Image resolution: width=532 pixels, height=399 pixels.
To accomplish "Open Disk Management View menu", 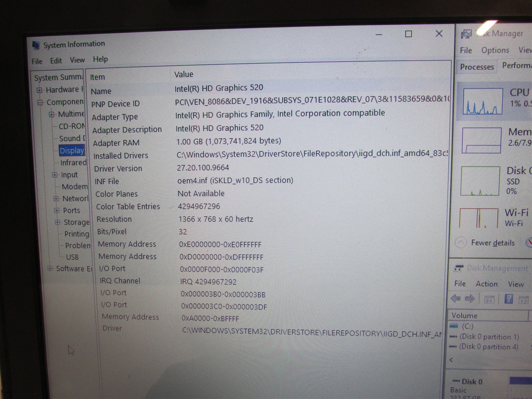I will [x=516, y=284].
